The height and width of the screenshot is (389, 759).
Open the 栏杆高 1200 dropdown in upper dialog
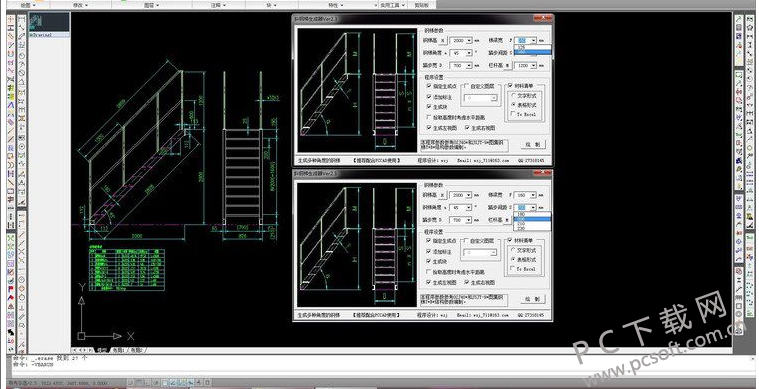pos(533,65)
